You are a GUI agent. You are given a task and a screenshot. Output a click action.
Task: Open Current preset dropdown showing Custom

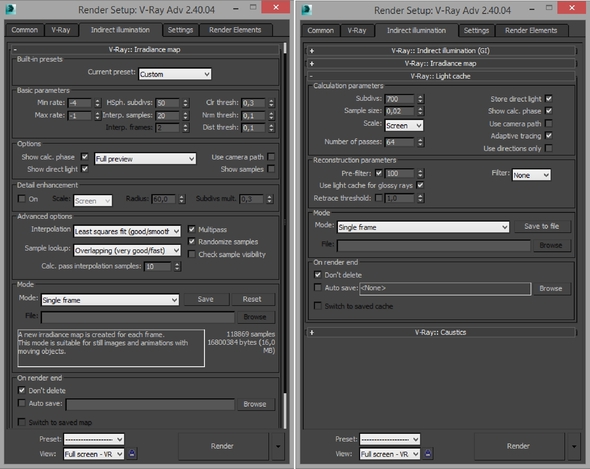click(175, 74)
